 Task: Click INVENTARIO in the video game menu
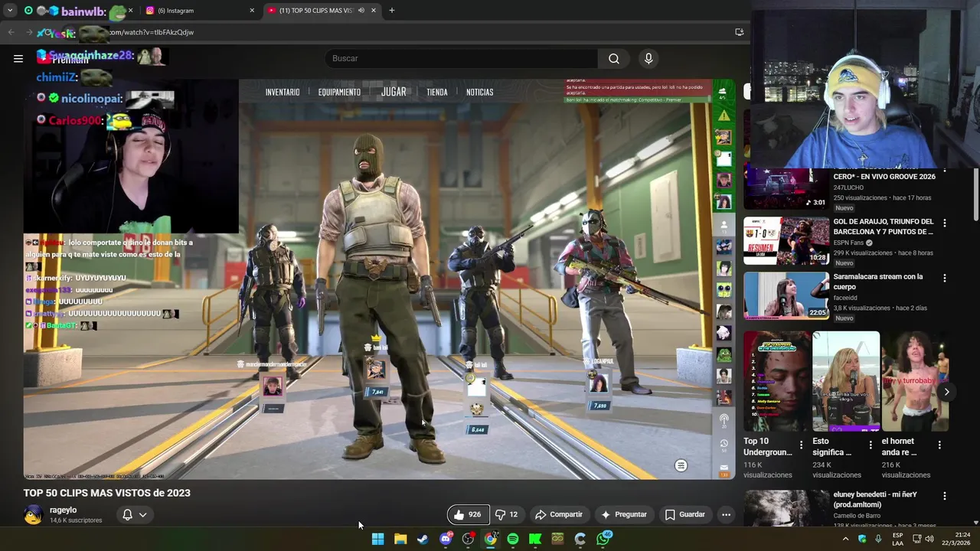click(x=283, y=92)
